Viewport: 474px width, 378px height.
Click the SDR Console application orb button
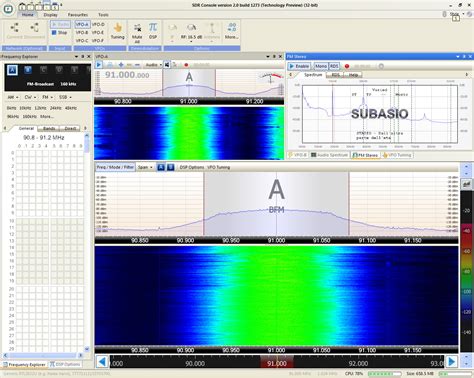coord(8,9)
